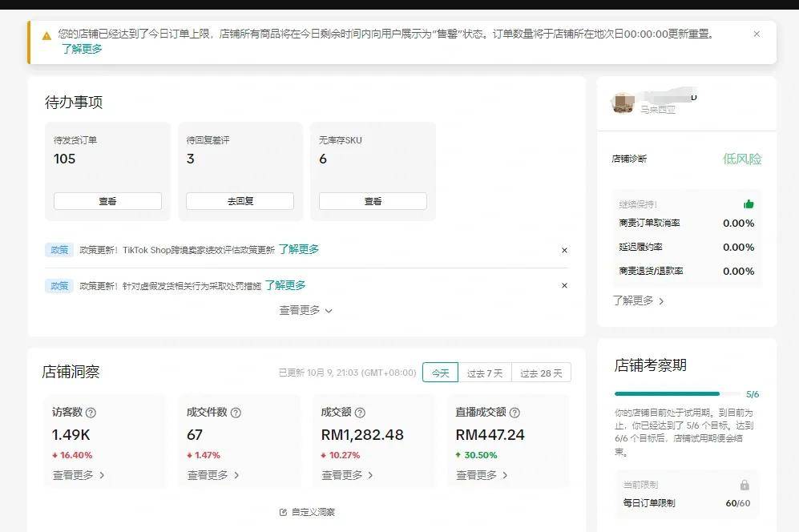This screenshot has width=799, height=532.
Task: Click the 3 pending bad reviews count
Action: (x=190, y=159)
